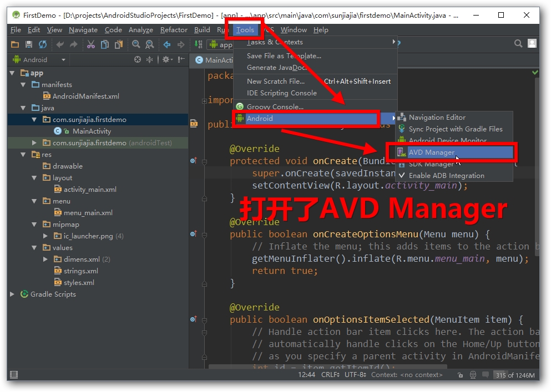This screenshot has width=551, height=392.
Task: Click the Open folder toolbar icon
Action: 15,44
